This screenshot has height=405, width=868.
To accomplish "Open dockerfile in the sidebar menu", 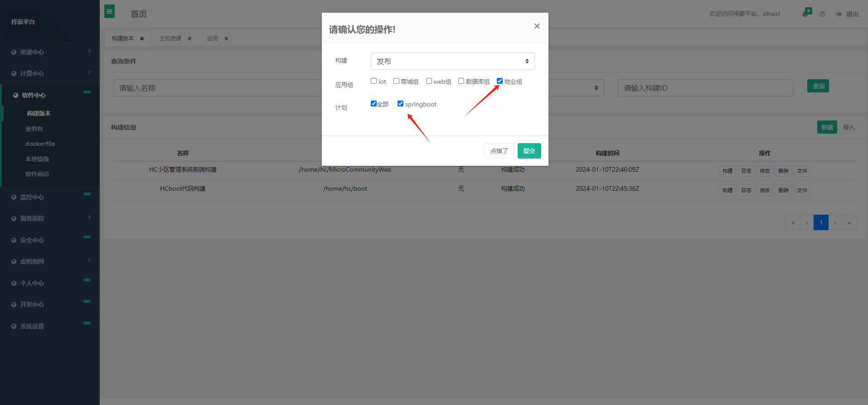I will 40,144.
